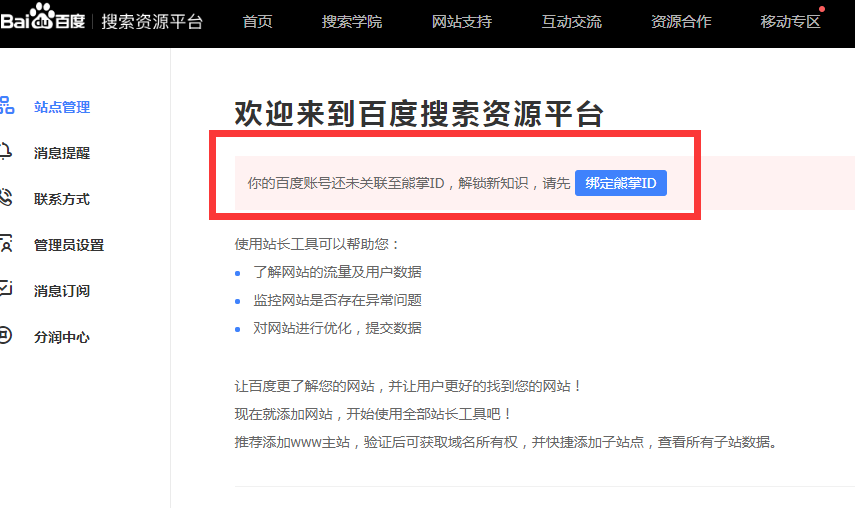Viewport: 855px width, 508px height.
Task: Open 搜索学院 in the top navigation
Action: [352, 22]
